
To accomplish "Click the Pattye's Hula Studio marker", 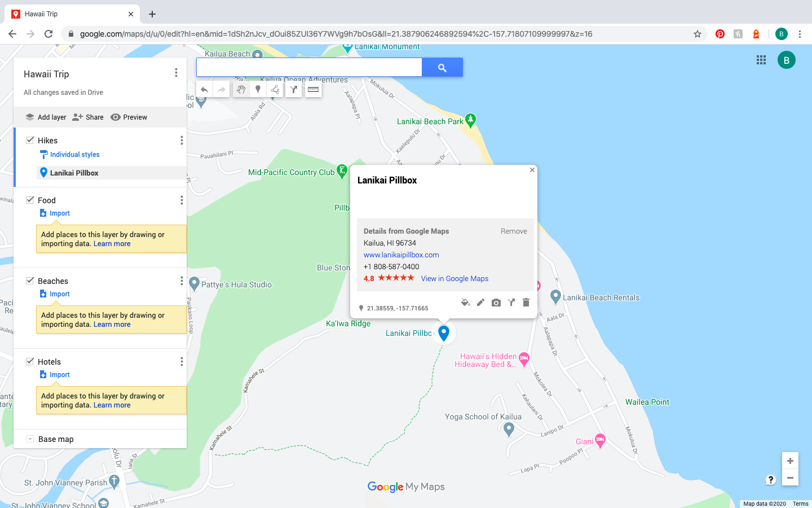I will pos(195,283).
